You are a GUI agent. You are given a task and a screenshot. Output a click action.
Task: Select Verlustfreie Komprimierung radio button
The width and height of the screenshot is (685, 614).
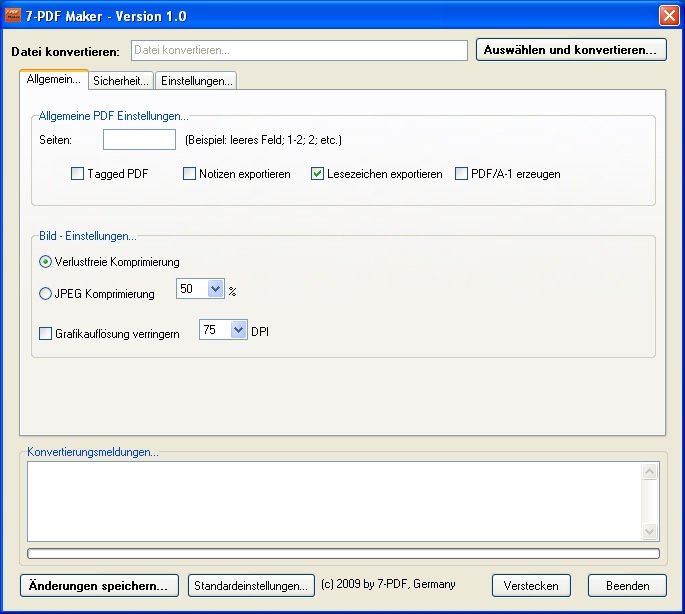pos(46,262)
